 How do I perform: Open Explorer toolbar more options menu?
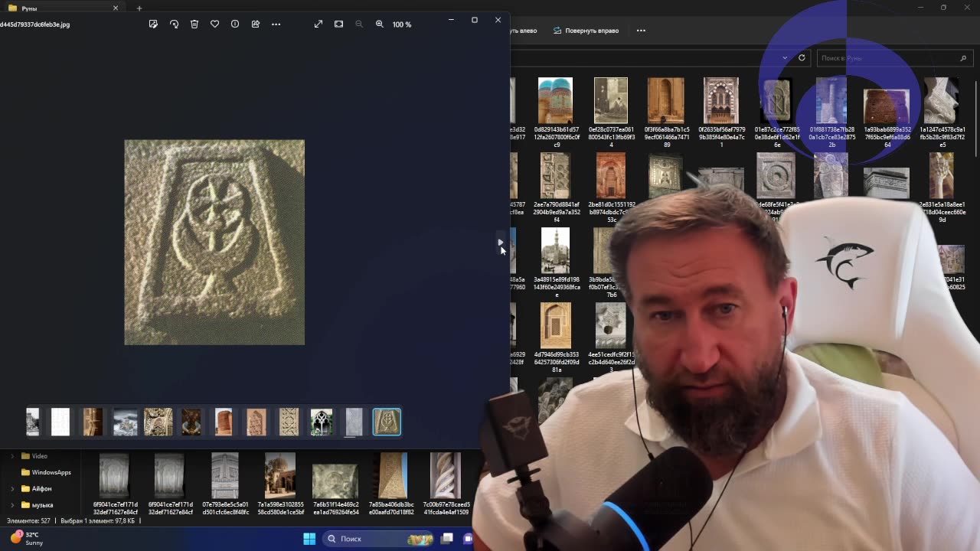point(641,31)
